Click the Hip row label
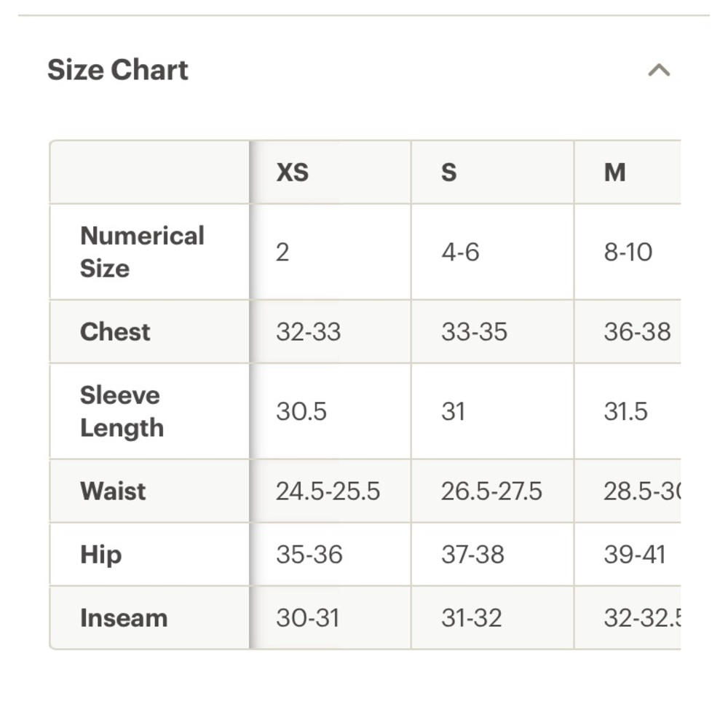Image resolution: width=728 pixels, height=728 pixels. point(100,554)
